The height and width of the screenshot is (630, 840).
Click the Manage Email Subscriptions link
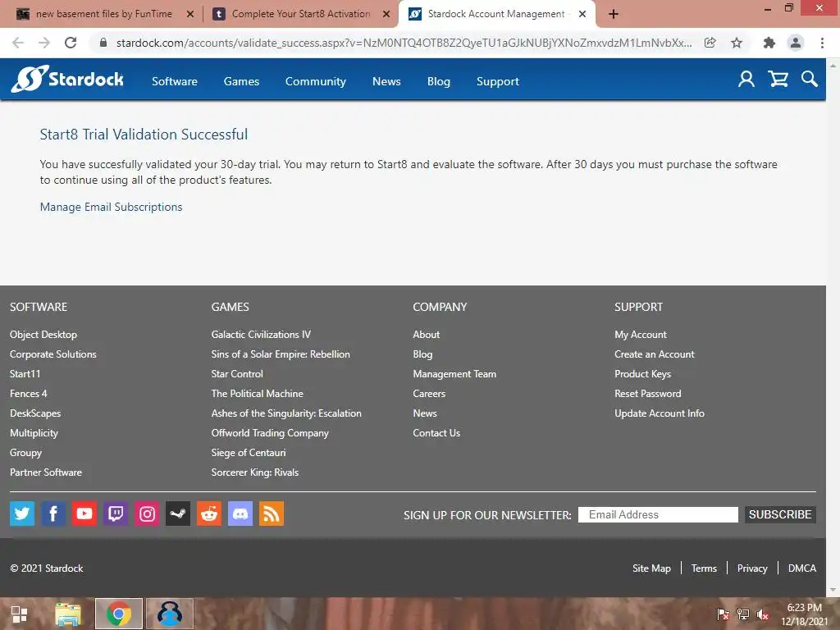[x=112, y=207]
